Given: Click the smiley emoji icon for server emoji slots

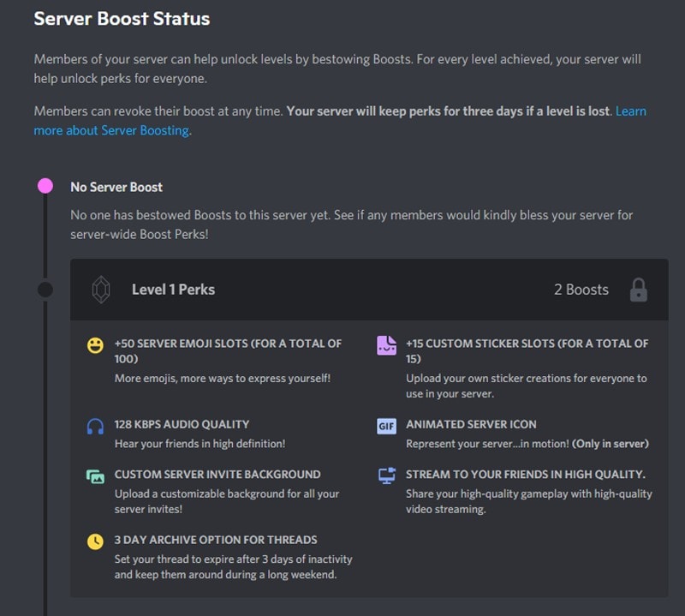Looking at the screenshot, I should 95,345.
